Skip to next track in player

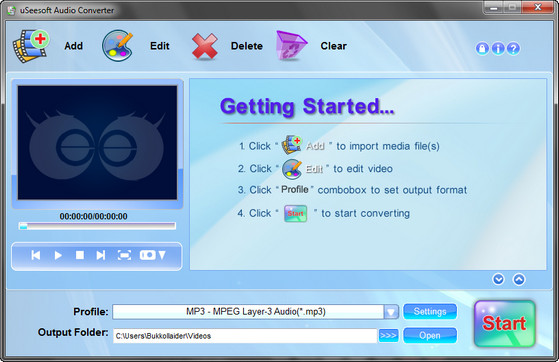coord(101,255)
